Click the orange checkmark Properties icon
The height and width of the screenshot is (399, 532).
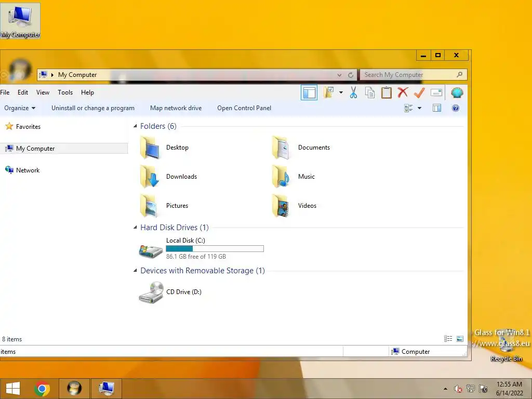point(419,92)
